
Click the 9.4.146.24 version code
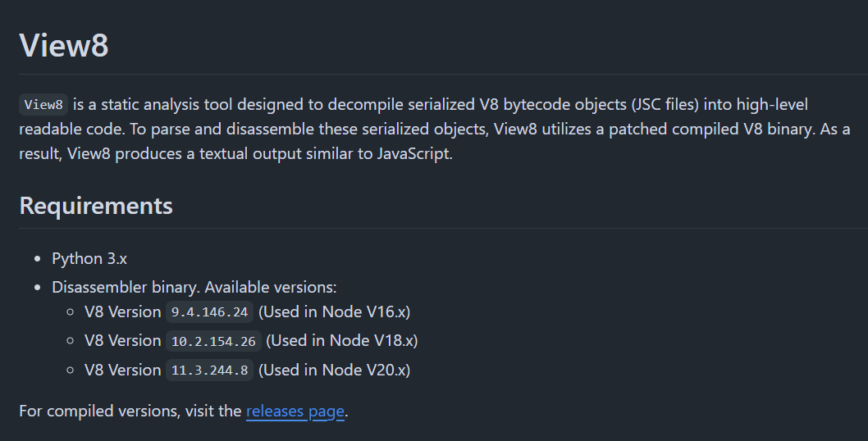(x=209, y=312)
